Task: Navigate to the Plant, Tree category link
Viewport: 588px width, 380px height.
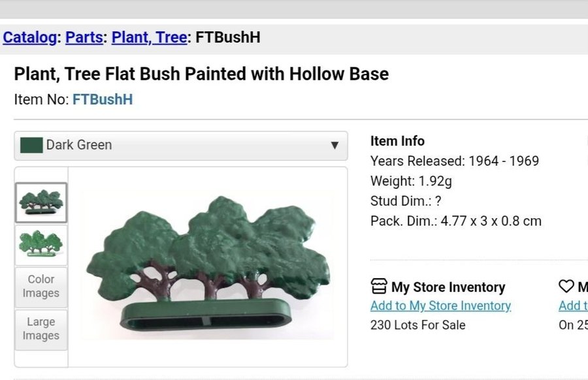Action: [x=149, y=38]
